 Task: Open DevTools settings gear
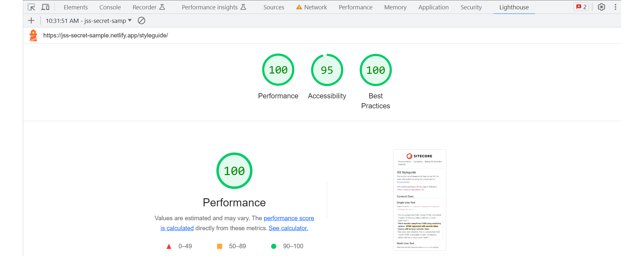pos(601,7)
